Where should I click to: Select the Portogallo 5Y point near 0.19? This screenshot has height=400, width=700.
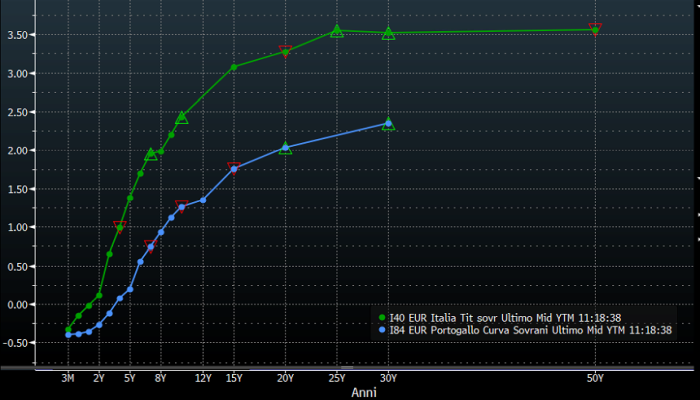point(130,289)
